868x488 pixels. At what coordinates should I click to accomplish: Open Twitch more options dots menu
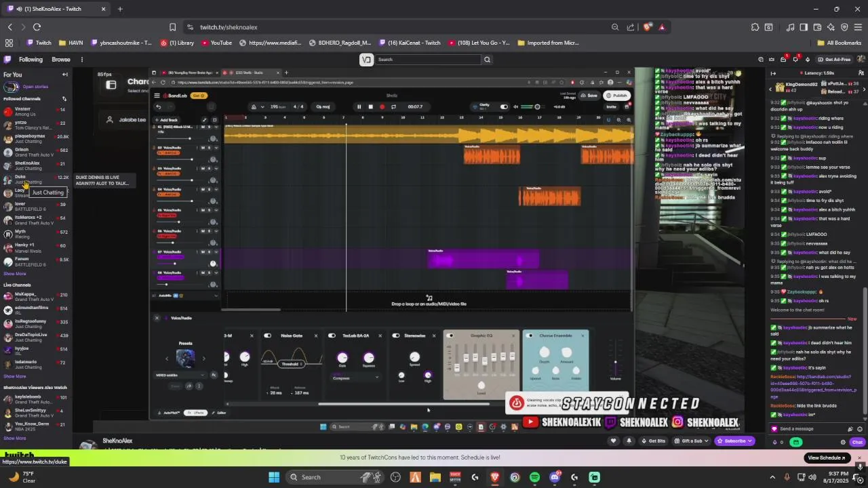pos(82,60)
